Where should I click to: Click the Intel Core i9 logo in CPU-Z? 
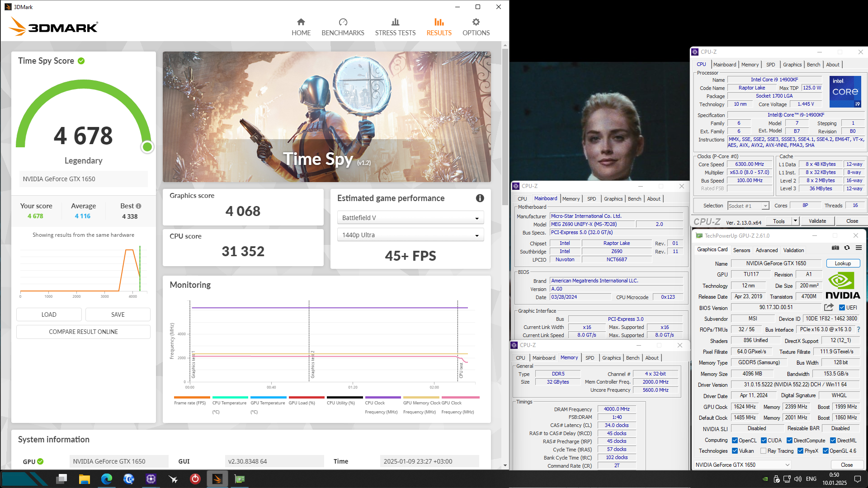(845, 92)
